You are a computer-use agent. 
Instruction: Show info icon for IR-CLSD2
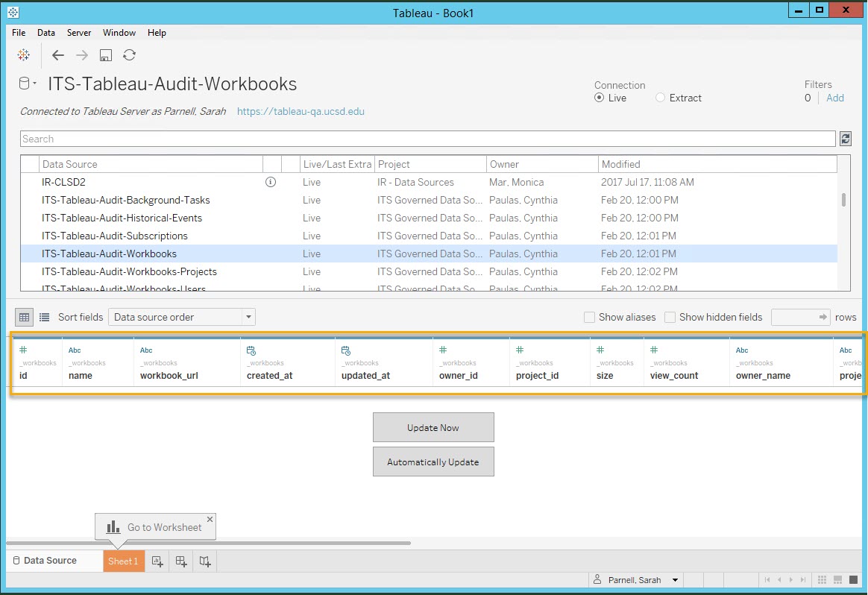coord(271,182)
